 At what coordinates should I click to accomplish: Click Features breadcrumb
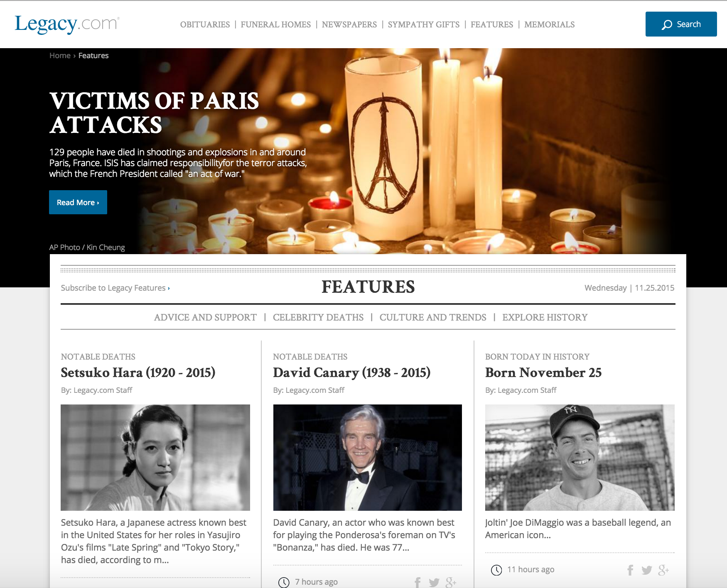93,56
